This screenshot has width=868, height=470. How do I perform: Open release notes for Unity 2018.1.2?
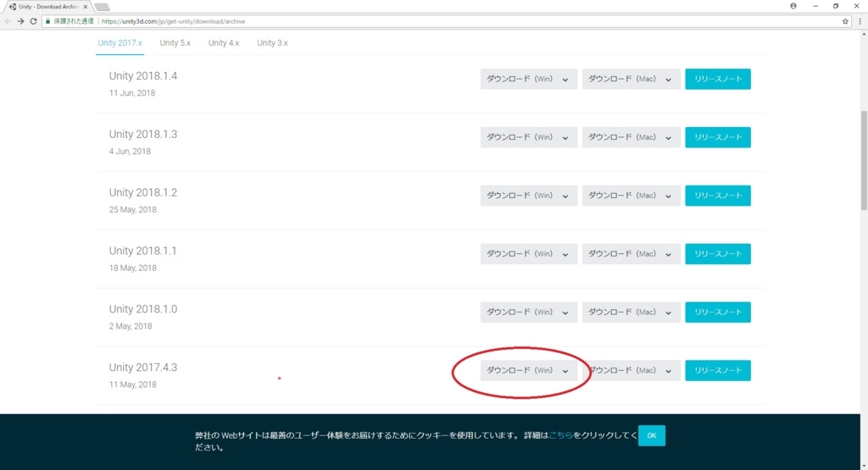tap(718, 196)
